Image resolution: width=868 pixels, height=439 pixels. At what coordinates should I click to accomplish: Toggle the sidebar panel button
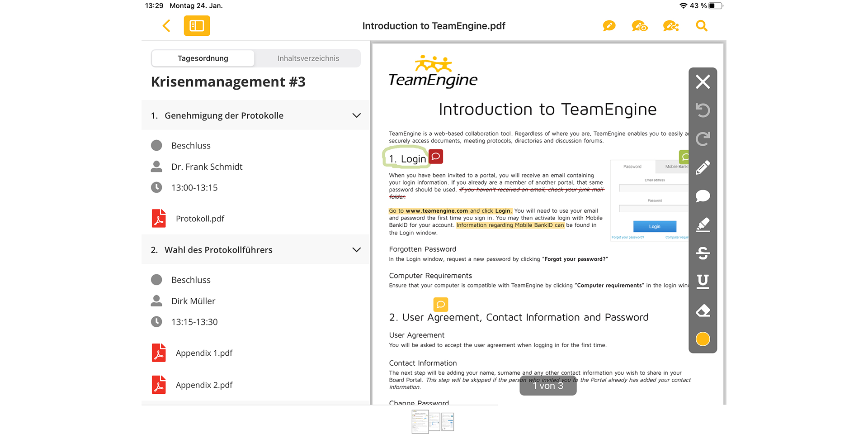(197, 26)
